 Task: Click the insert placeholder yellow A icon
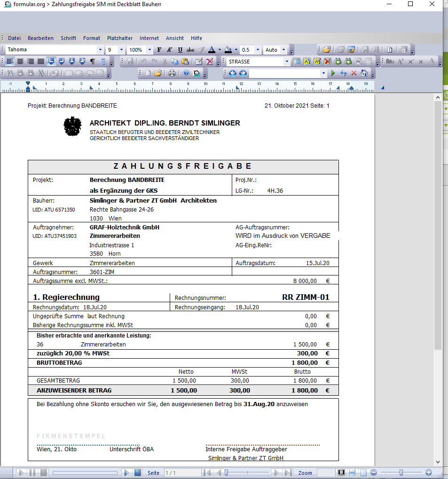pos(307,62)
